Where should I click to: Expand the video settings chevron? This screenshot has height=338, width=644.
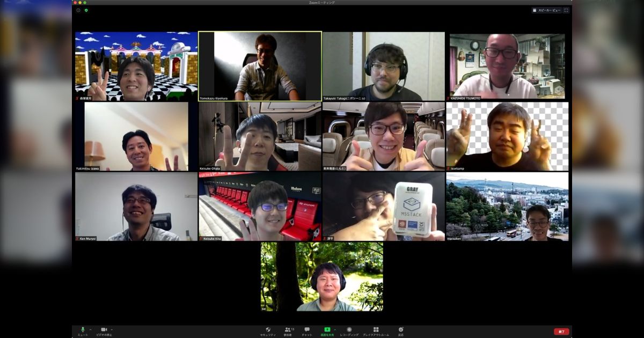[x=111, y=329]
